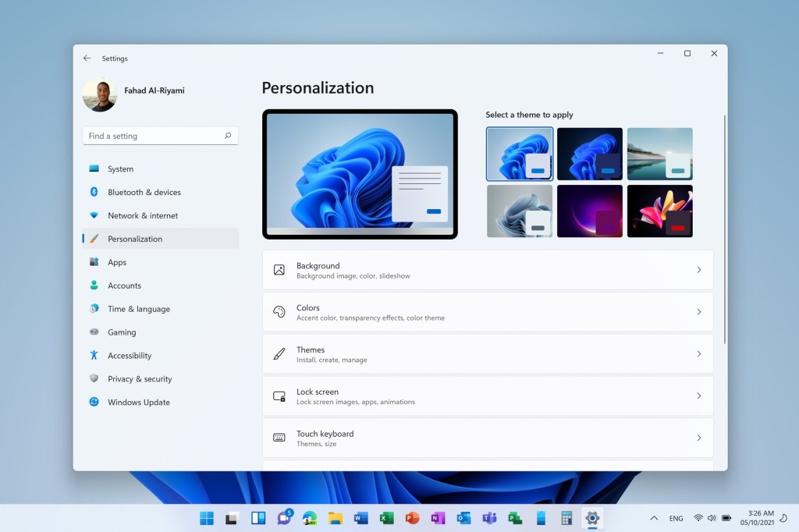Click the Themes paintbrush icon
Screen dimensions: 799x532
tap(279, 354)
